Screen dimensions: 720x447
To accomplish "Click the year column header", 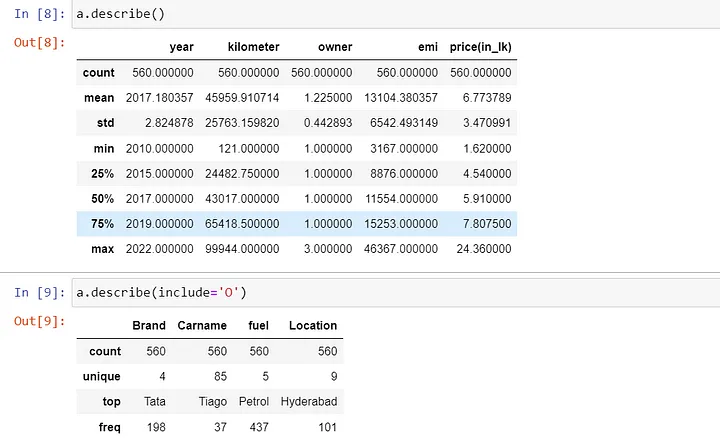I will (181, 47).
